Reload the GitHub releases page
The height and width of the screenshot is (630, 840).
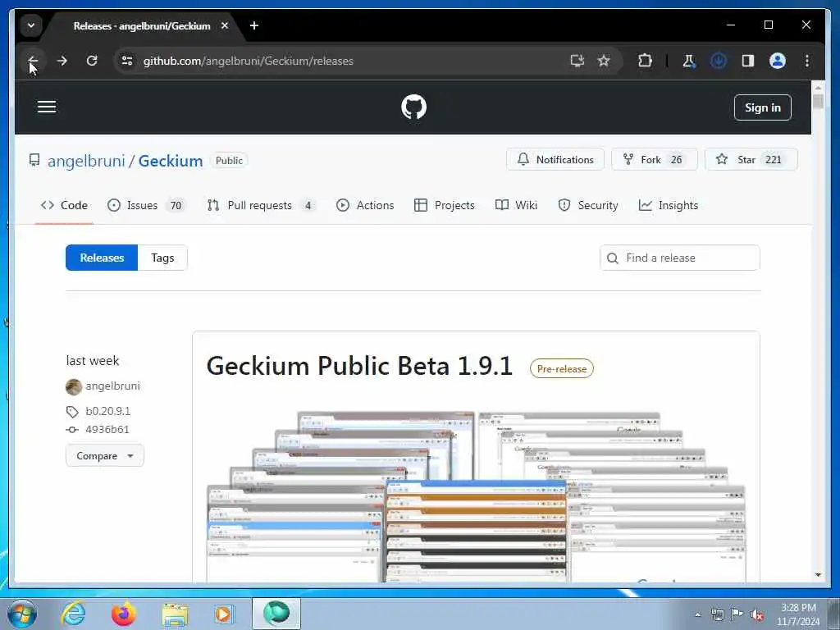92,61
